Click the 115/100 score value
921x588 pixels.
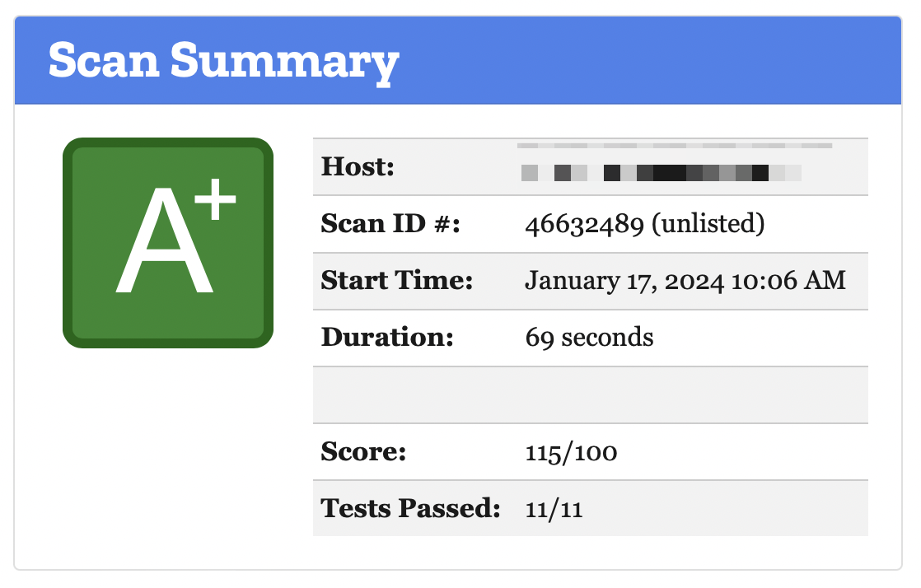[571, 452]
